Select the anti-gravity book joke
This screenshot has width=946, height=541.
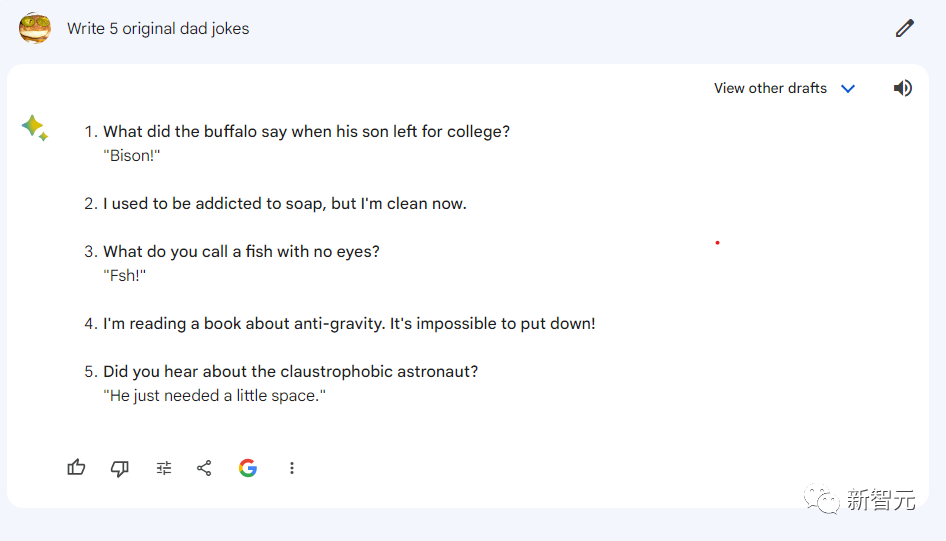click(349, 324)
